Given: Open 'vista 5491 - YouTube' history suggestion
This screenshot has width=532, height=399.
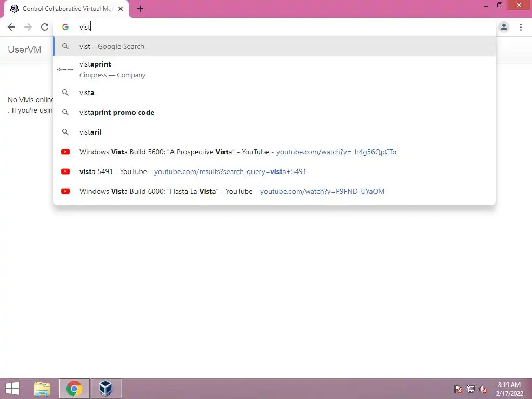Looking at the screenshot, I should [x=274, y=171].
